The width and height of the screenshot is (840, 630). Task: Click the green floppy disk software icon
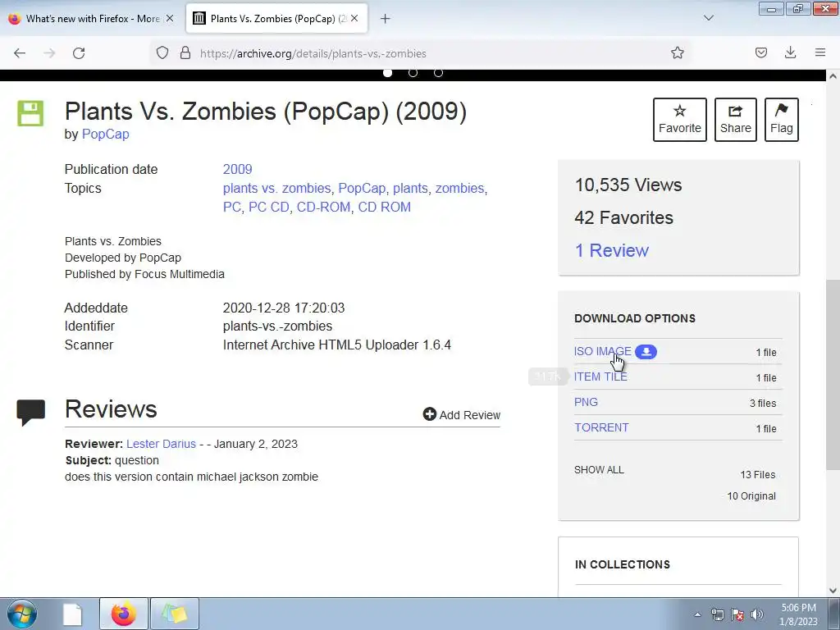coord(30,113)
